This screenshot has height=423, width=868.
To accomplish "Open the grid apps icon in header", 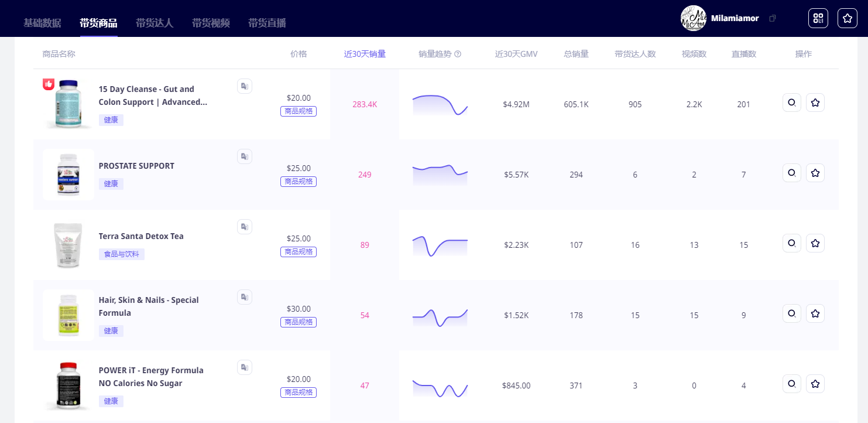I will tap(818, 18).
